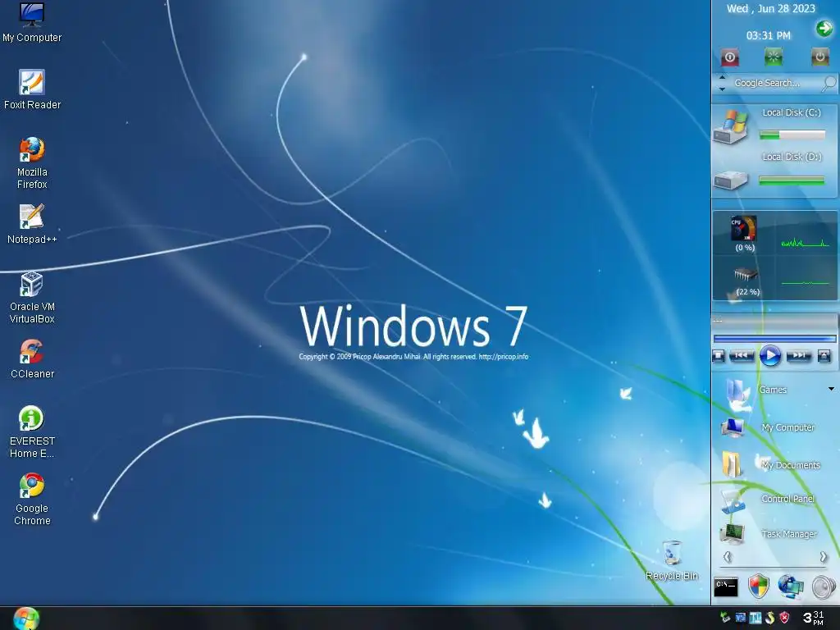Click the media player seek bar
The height and width of the screenshot is (630, 840).
[774, 339]
